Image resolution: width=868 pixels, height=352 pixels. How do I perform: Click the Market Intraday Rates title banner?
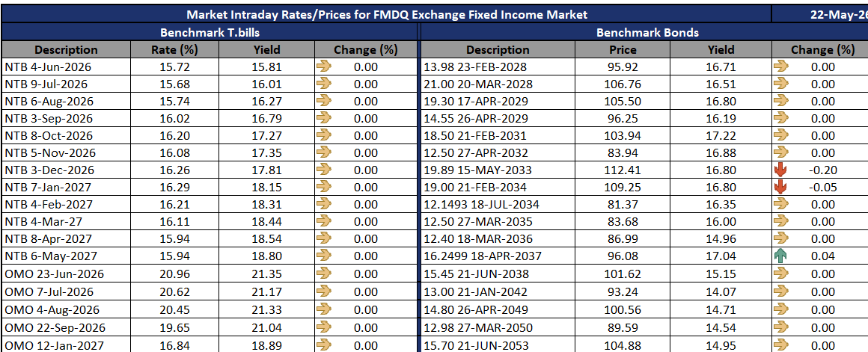386,14
